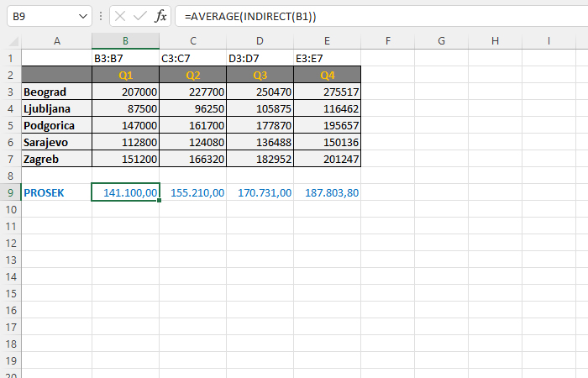
Task: Select the cell with average 187.803,80
Action: point(328,192)
